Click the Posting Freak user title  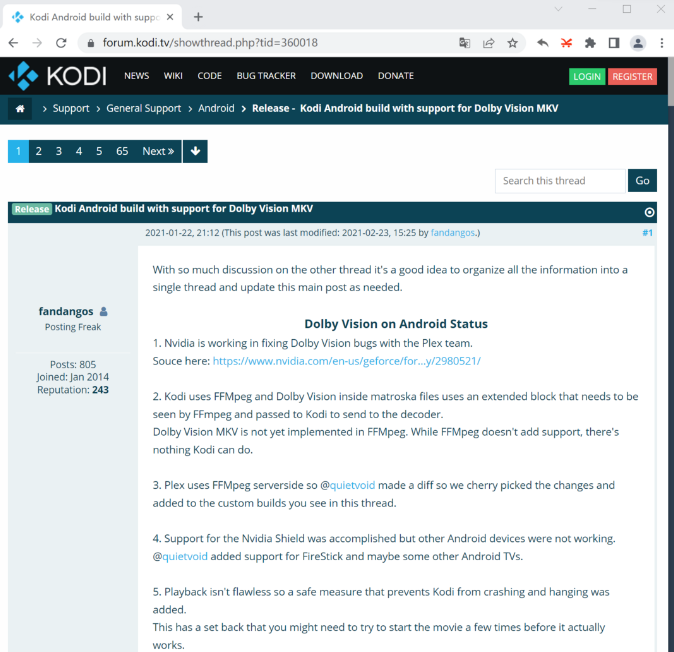pos(73,327)
